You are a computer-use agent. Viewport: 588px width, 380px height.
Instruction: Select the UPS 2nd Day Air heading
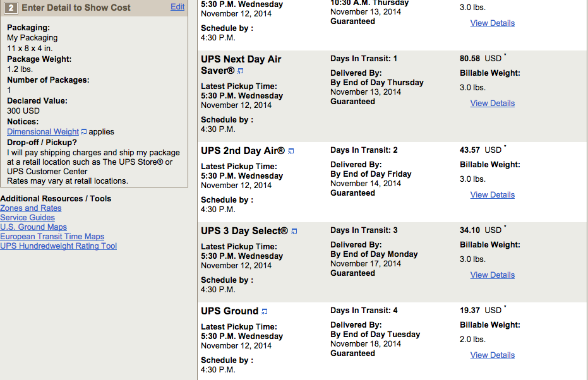243,151
